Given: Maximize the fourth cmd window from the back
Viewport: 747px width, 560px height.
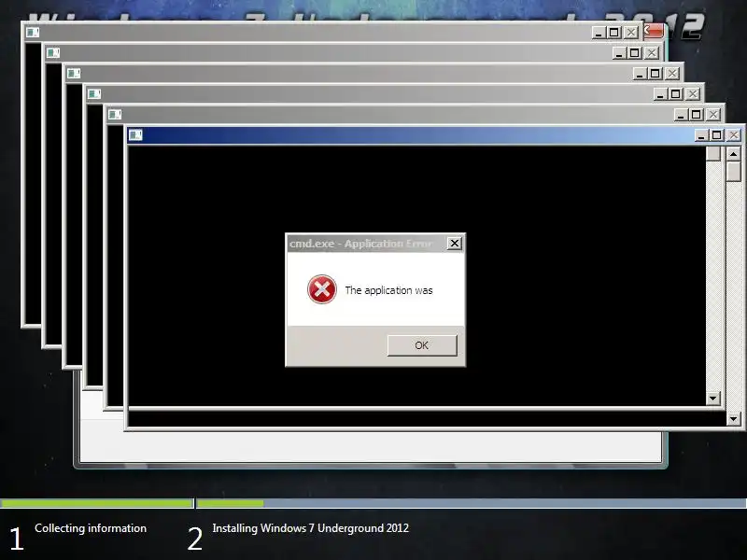Looking at the screenshot, I should tap(675, 94).
